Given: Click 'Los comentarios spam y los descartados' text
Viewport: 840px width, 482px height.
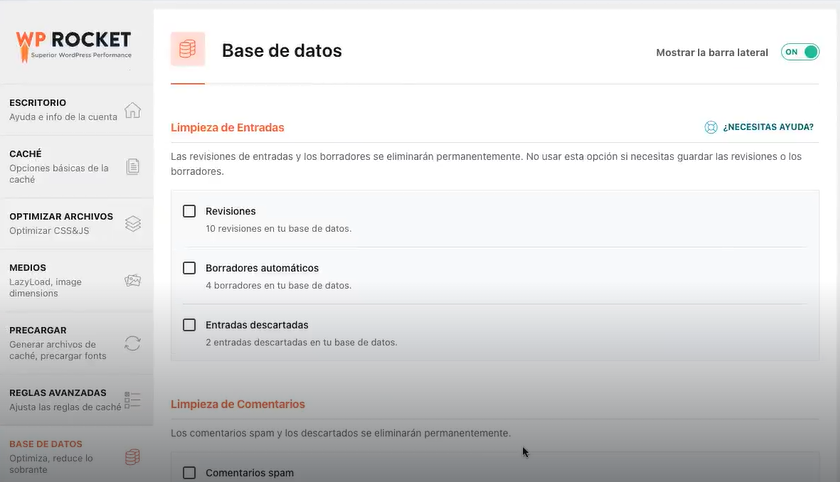Looking at the screenshot, I should (341, 433).
